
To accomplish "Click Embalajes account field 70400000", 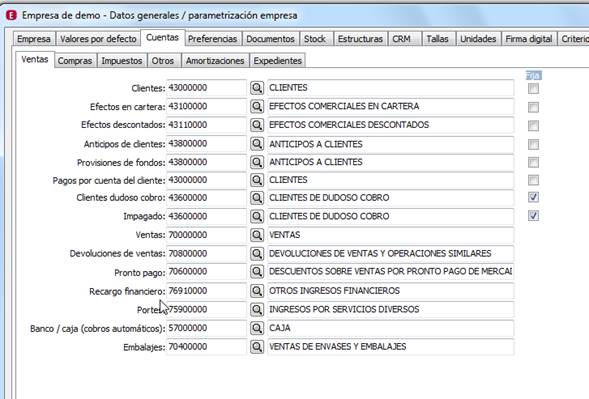I will tap(206, 347).
